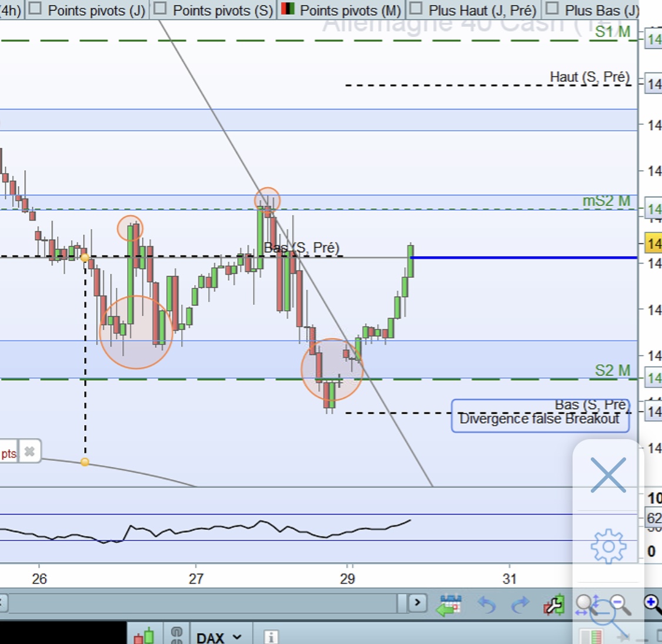Click the redo arrow icon
This screenshot has height=644, width=662.
click(520, 605)
